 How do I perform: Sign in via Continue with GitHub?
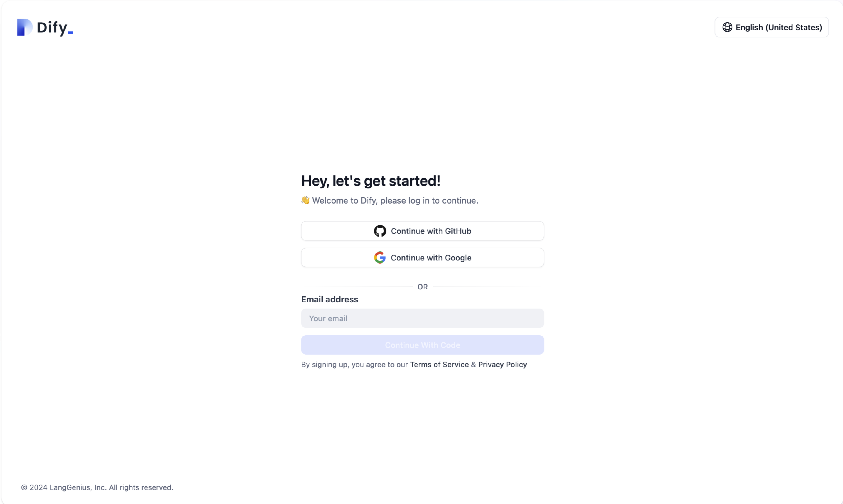423,231
